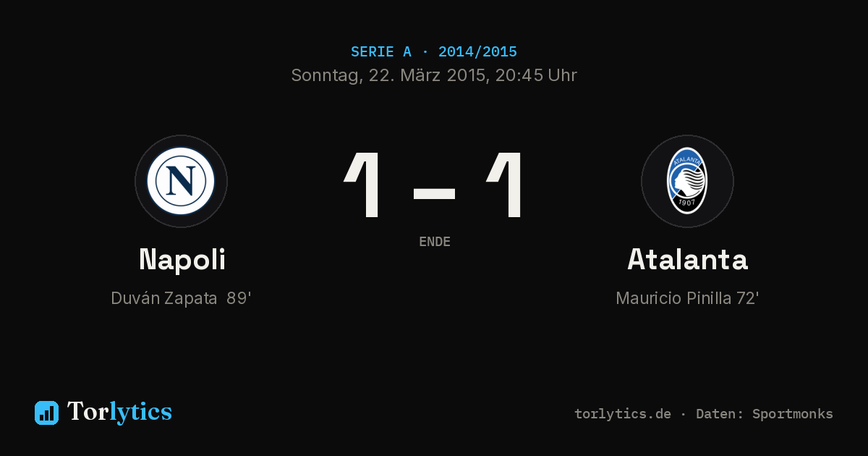The image size is (868, 456).
Task: Select the Atalanta team name
Action: pyautogui.click(x=687, y=260)
